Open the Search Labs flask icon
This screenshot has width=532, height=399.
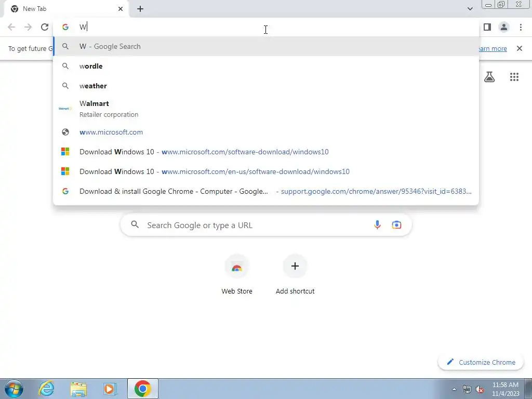[489, 77]
